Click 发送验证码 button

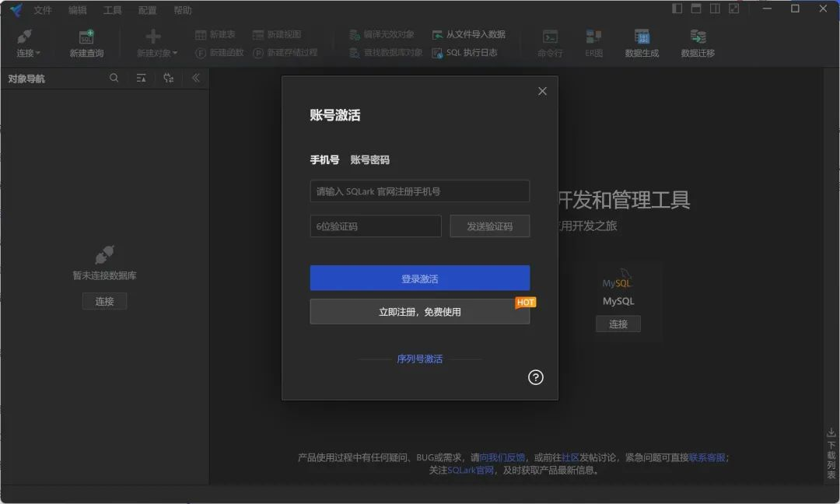[490, 226]
